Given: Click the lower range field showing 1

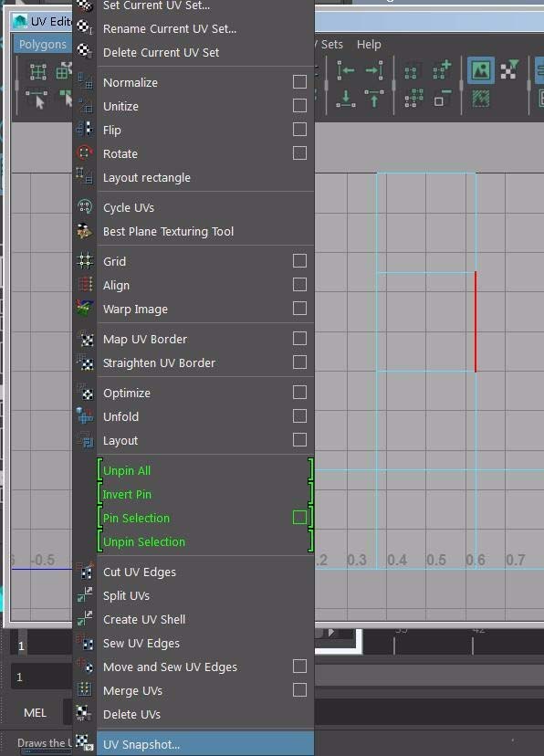Looking at the screenshot, I should point(41,677).
